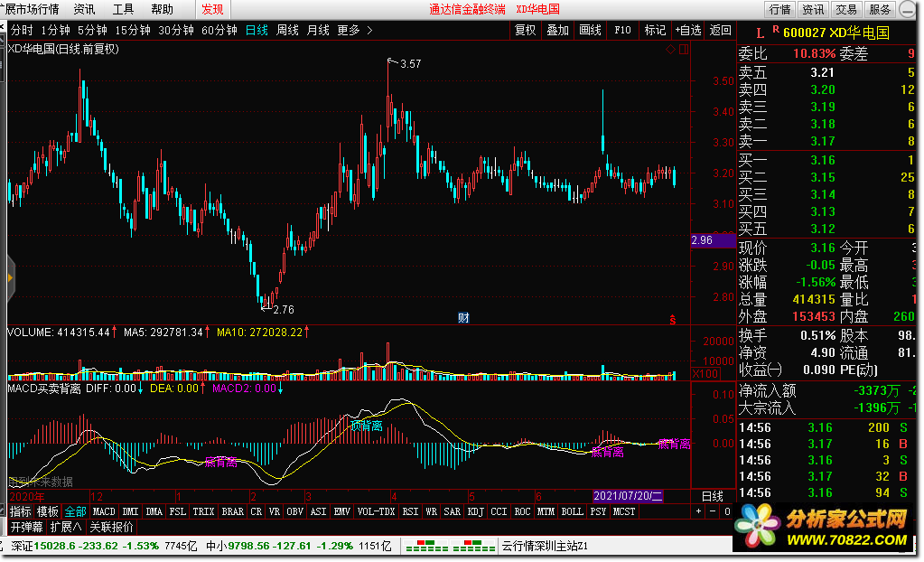Select the 日线 daily period tab
924x562 pixels.
[x=257, y=30]
